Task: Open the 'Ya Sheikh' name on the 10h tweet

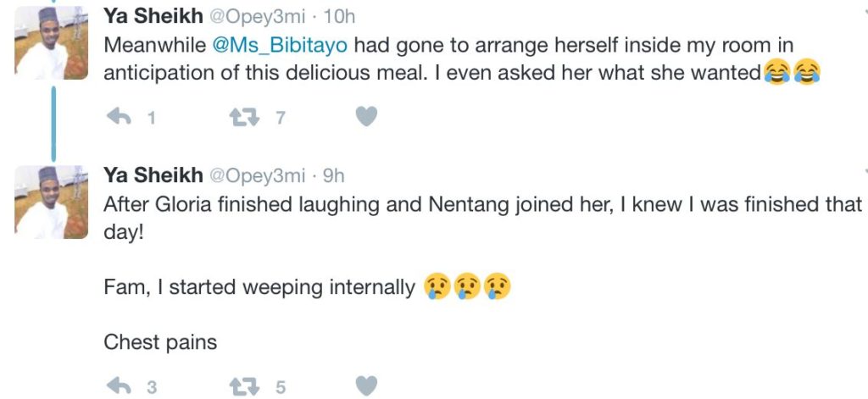Action: pos(153,14)
